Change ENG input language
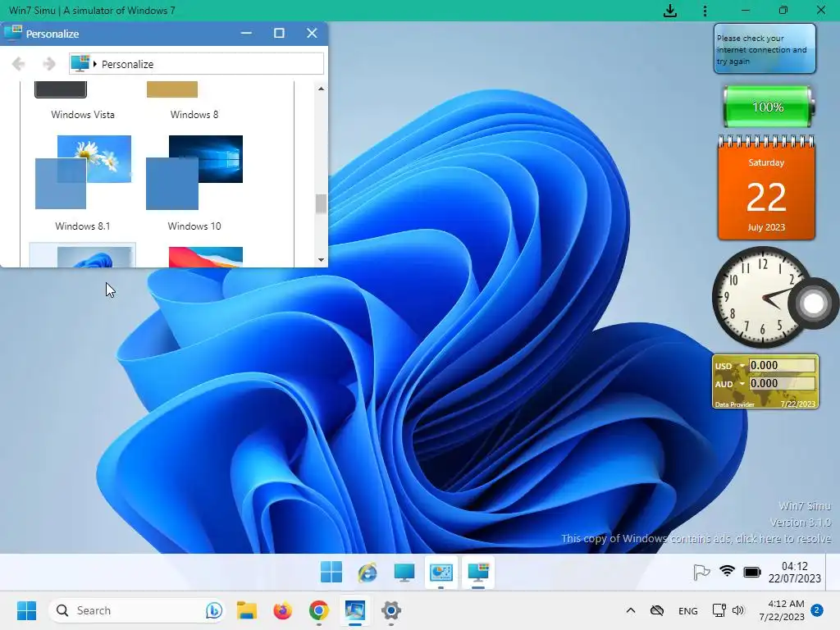The height and width of the screenshot is (630, 840). tap(688, 610)
